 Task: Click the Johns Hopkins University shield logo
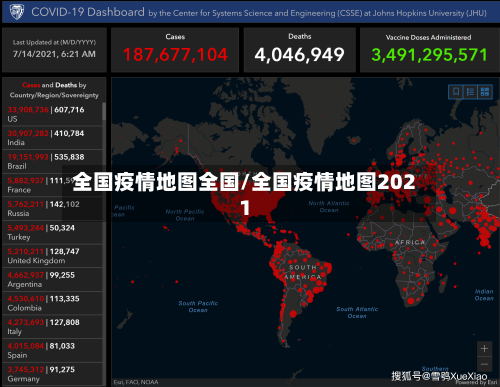tap(16, 12)
